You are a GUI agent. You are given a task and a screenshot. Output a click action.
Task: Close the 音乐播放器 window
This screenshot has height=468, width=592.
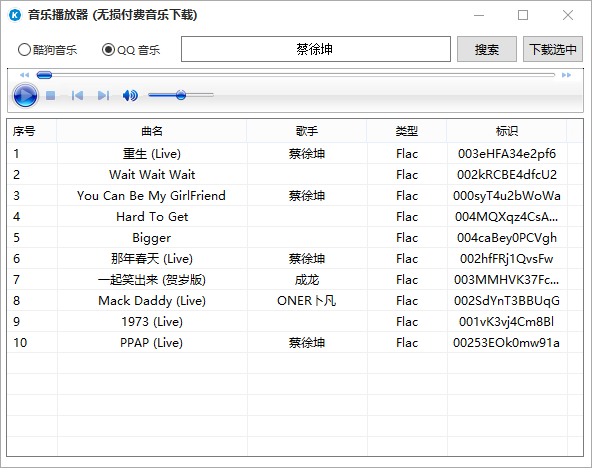point(567,15)
